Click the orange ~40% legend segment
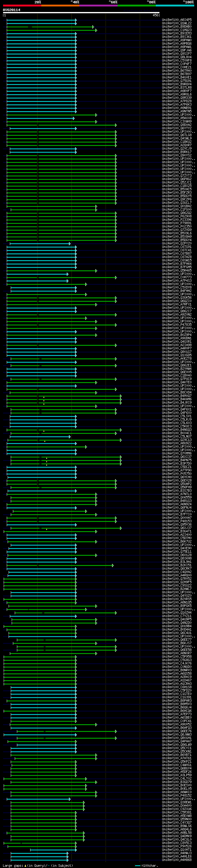The image size is (197, 868). (60, 6)
